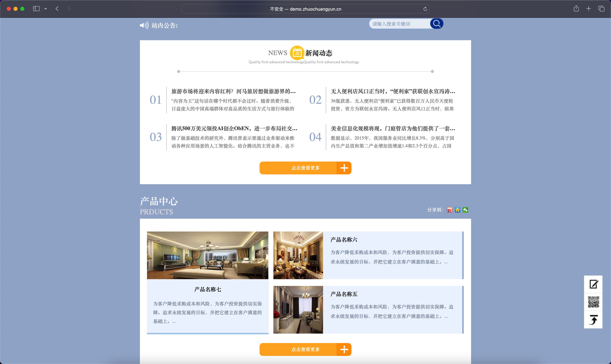
Task: Click the 站内公告 label
Action: [165, 26]
